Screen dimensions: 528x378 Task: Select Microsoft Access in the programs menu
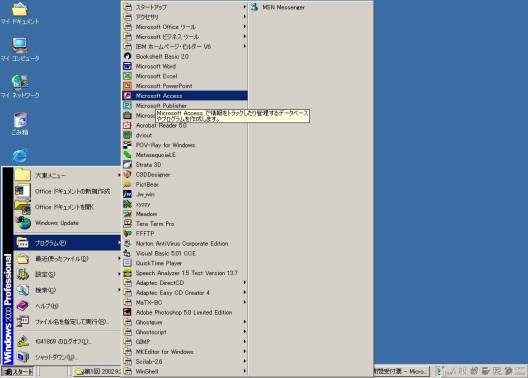(185, 96)
